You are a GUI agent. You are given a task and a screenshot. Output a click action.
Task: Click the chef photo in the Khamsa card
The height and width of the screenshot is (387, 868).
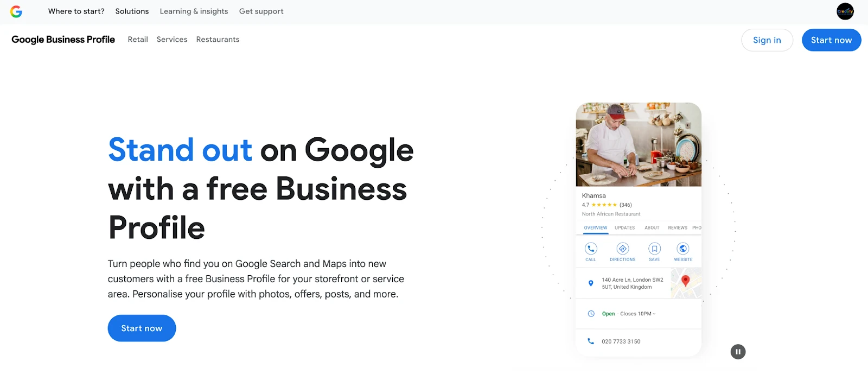[x=639, y=144]
